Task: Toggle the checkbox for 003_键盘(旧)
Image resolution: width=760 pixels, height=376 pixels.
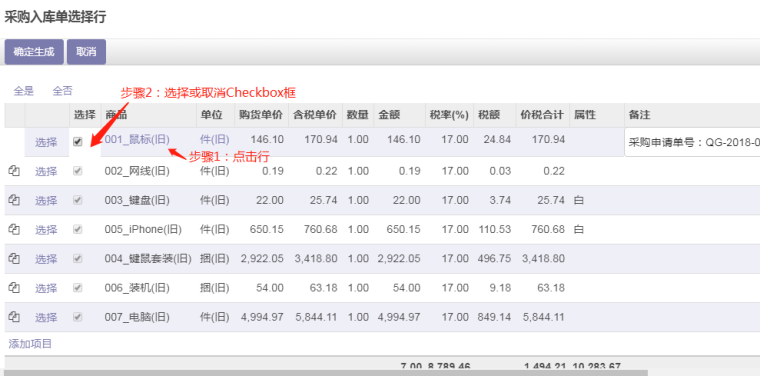Action: [x=78, y=200]
